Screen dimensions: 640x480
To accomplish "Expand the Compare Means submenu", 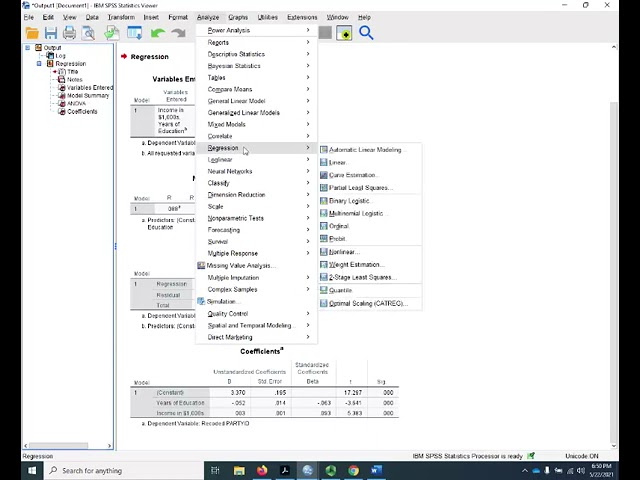I will tap(256, 89).
